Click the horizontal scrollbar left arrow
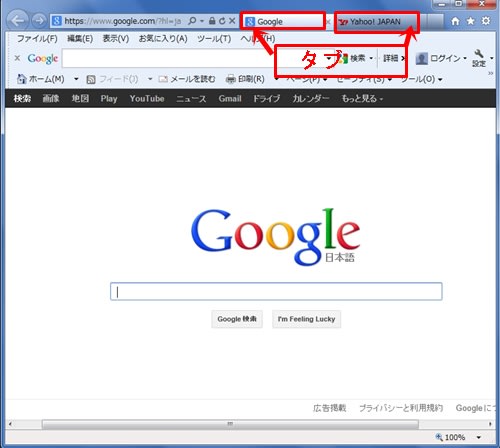This screenshot has height=448, width=500. [x=10, y=424]
